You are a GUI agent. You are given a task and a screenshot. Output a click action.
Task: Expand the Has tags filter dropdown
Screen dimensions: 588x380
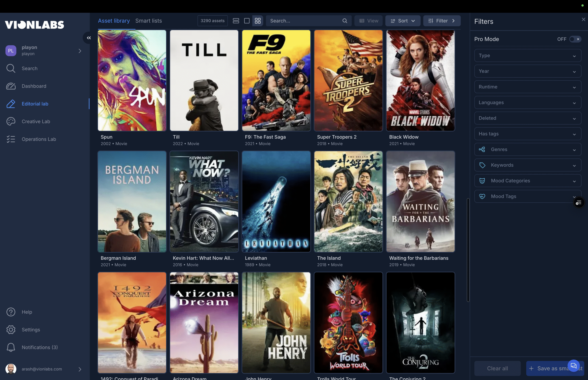(x=528, y=134)
